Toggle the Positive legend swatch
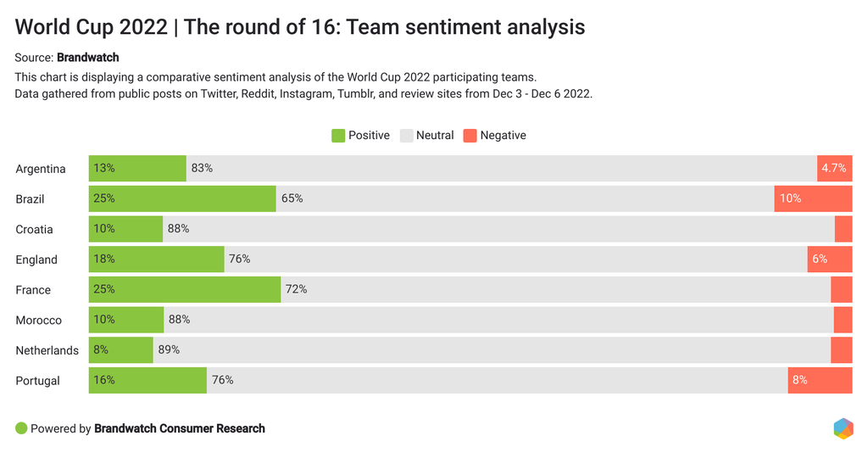 click(338, 136)
